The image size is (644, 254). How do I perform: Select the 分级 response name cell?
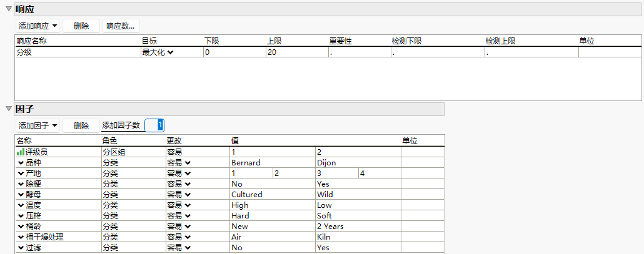pos(78,52)
